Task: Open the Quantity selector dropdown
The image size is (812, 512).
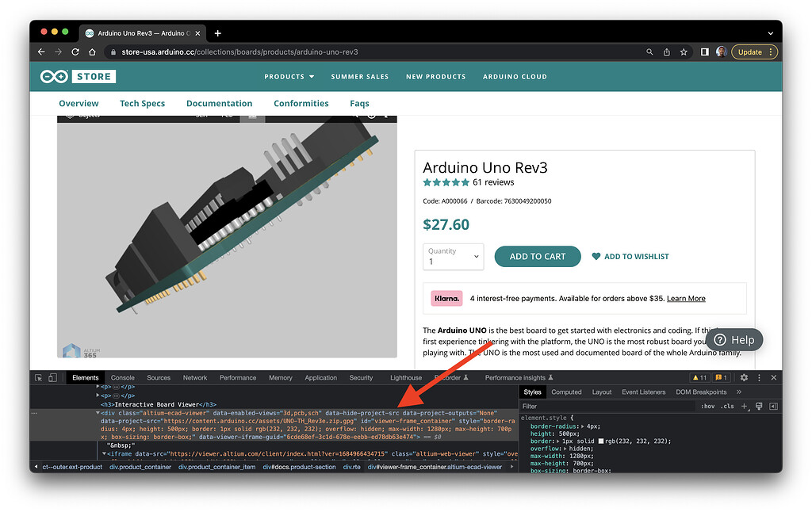Action: pyautogui.click(x=453, y=256)
